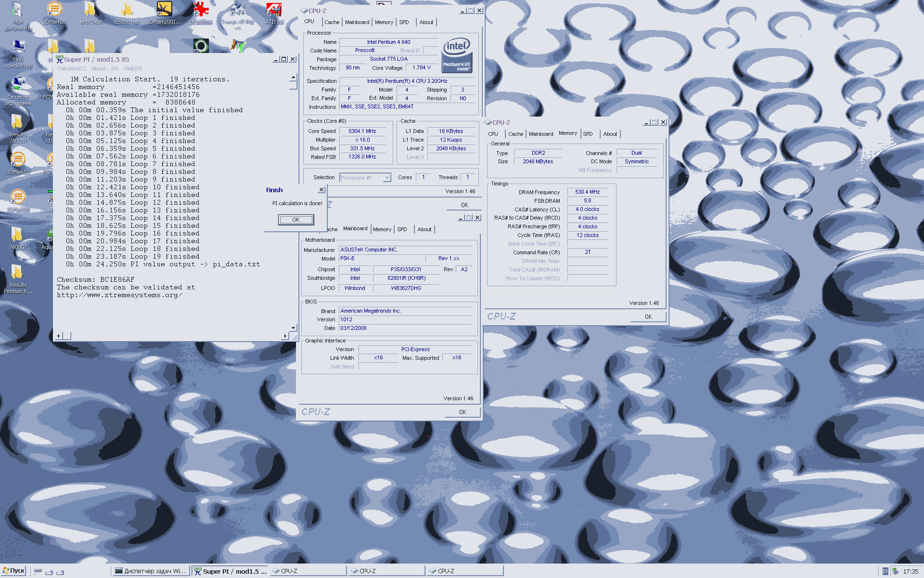This screenshot has width=924, height=578.
Task: Switch to SPD tab in top CPU-Z
Action: pos(404,22)
